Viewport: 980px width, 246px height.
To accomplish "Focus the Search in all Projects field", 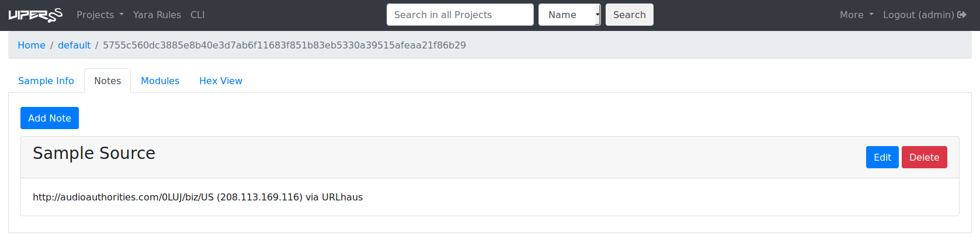I will [460, 15].
